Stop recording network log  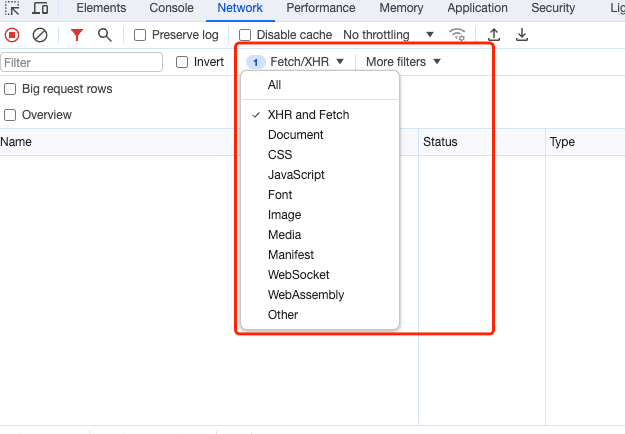coord(12,35)
